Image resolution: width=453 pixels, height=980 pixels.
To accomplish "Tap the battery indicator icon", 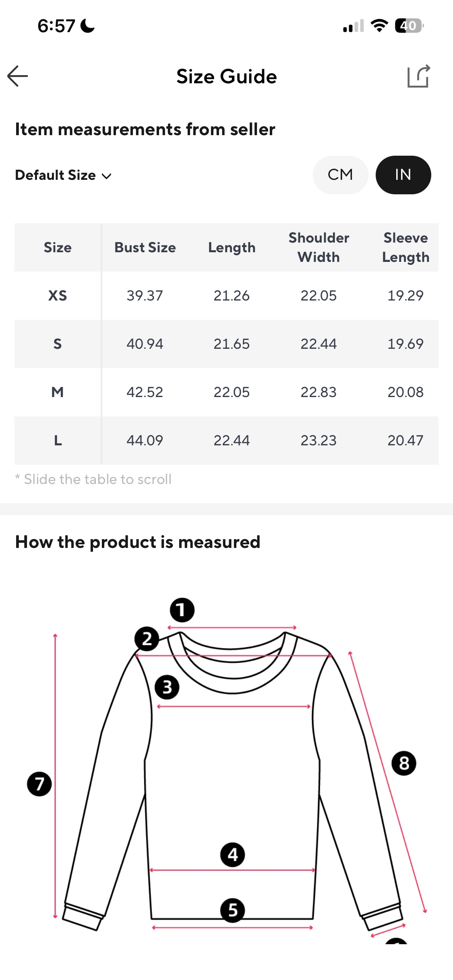I will coord(409,26).
